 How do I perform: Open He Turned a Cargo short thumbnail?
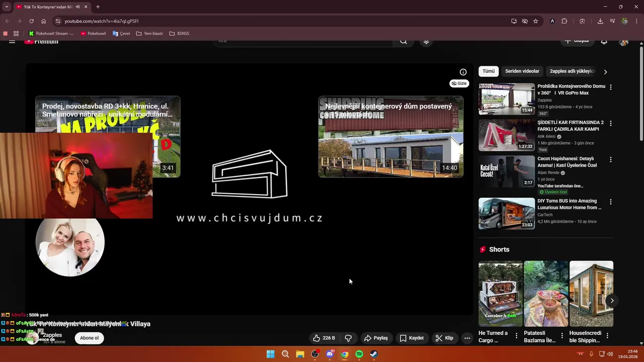click(x=501, y=294)
